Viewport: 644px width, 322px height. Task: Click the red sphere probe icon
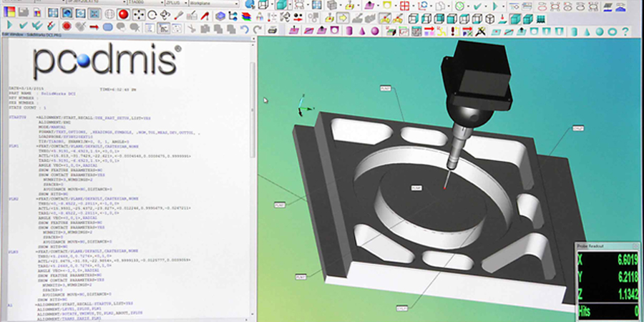(123, 15)
